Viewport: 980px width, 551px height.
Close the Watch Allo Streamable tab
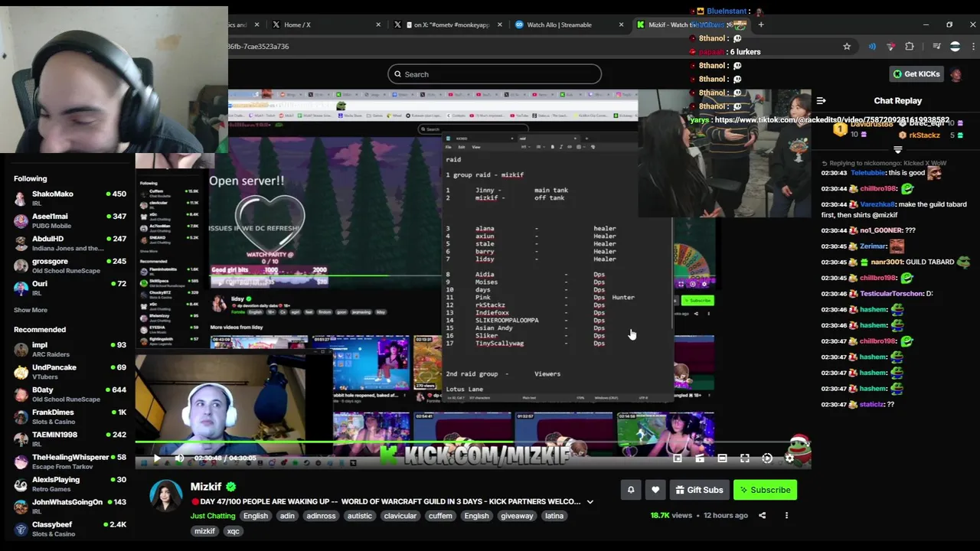pyautogui.click(x=621, y=24)
